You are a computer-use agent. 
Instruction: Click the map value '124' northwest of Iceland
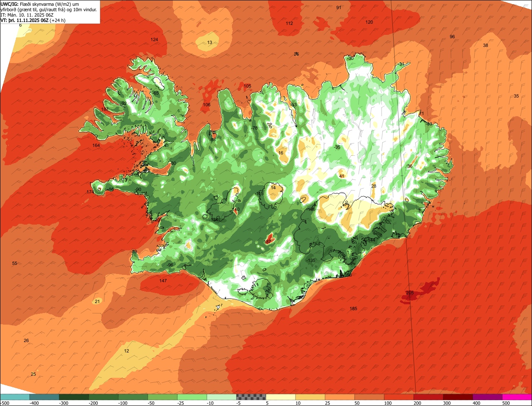[x=154, y=39]
